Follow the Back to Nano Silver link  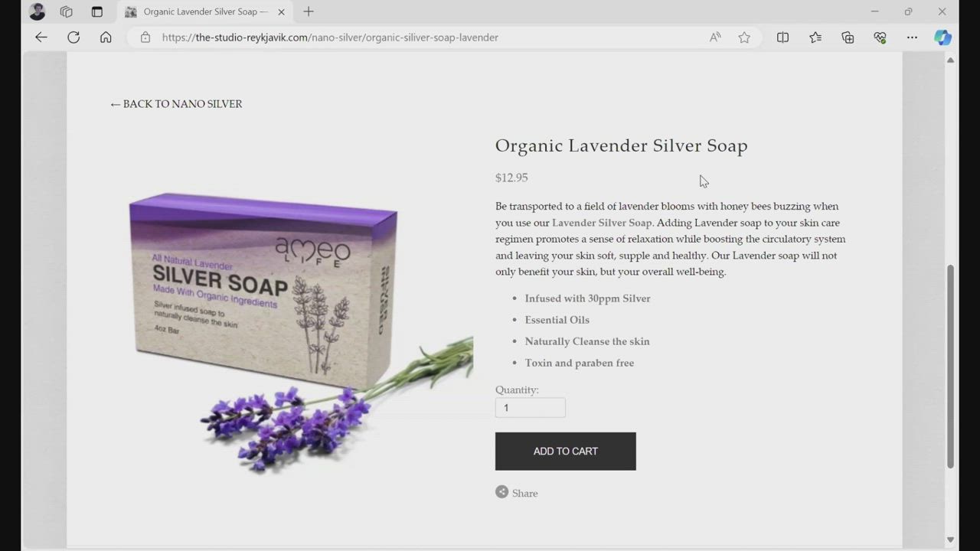tap(176, 104)
